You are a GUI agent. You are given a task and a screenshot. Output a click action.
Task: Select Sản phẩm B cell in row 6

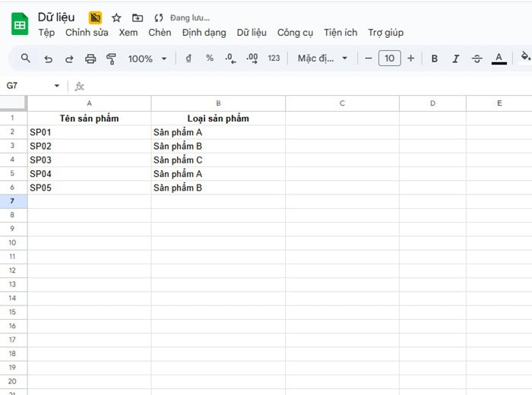click(x=218, y=188)
